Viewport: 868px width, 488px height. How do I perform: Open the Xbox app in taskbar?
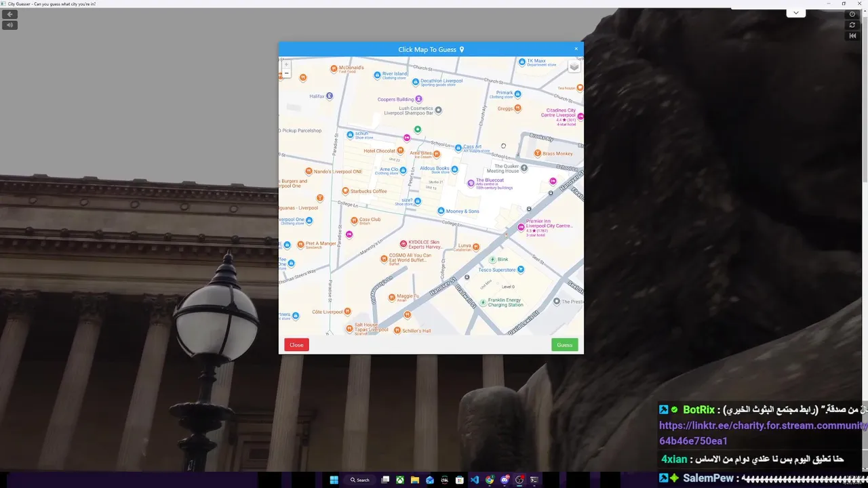(400, 480)
